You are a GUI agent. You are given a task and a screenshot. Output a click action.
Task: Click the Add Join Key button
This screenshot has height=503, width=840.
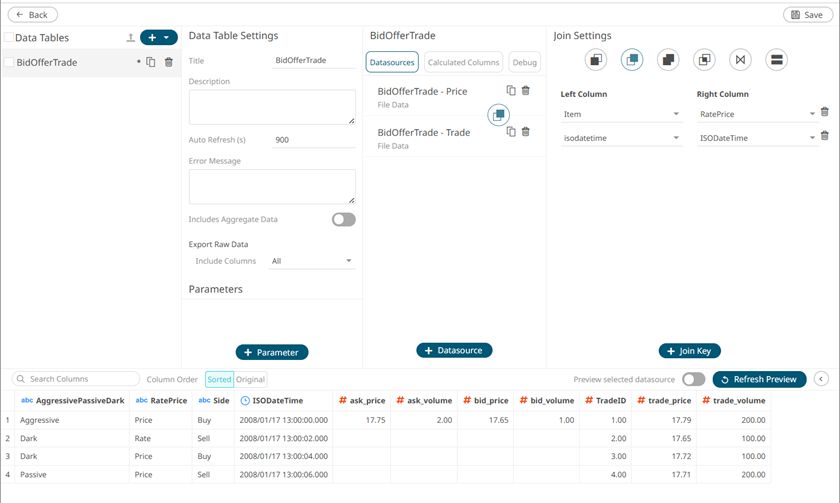[689, 351]
